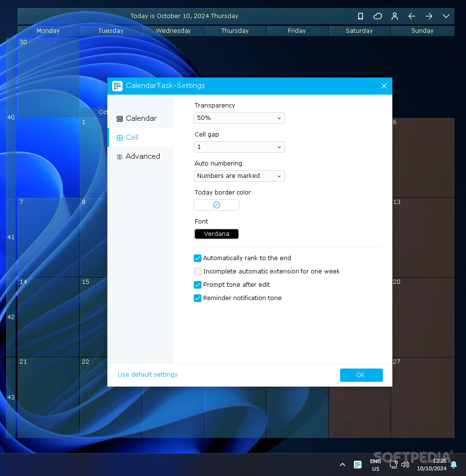Select the CalendarTask icon in the taskbar
This screenshot has width=466, height=476.
click(357, 464)
